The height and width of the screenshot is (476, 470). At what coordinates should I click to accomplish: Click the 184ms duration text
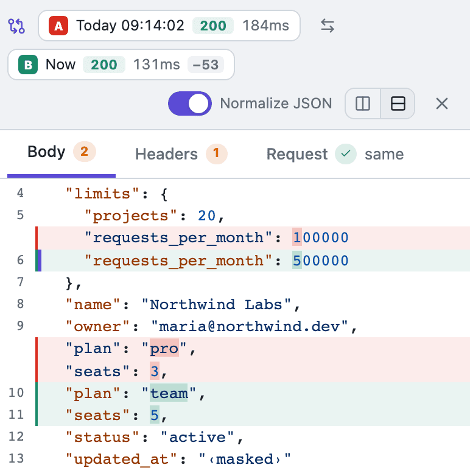click(x=265, y=26)
